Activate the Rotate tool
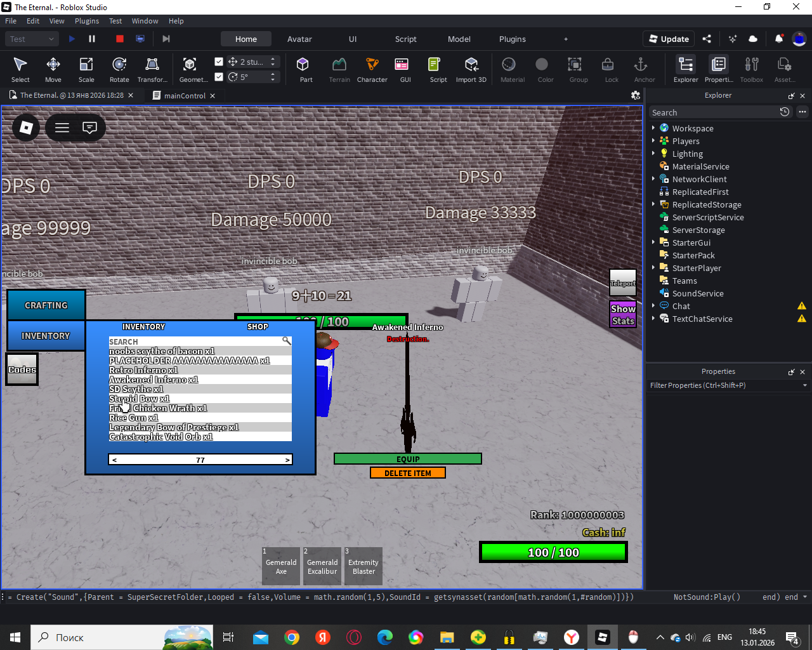The height and width of the screenshot is (650, 812). (x=119, y=69)
